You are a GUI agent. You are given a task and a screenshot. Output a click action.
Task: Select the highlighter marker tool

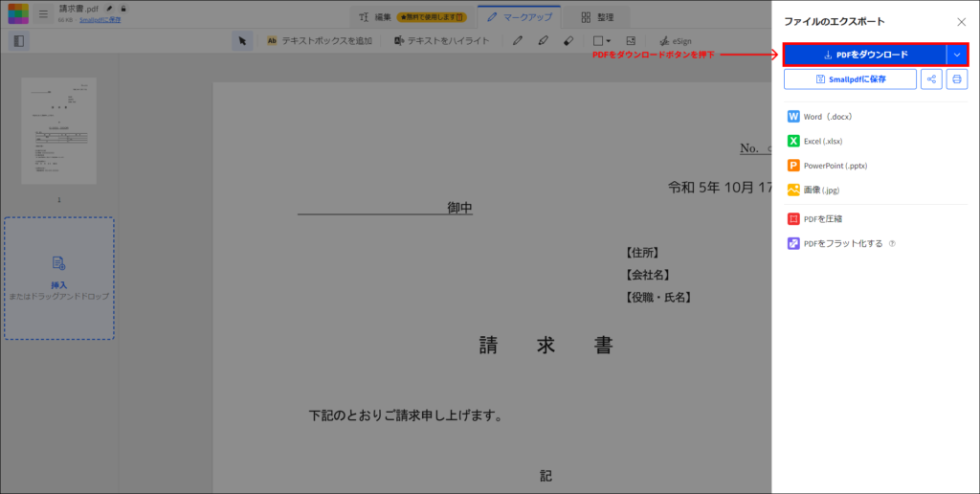tap(544, 41)
